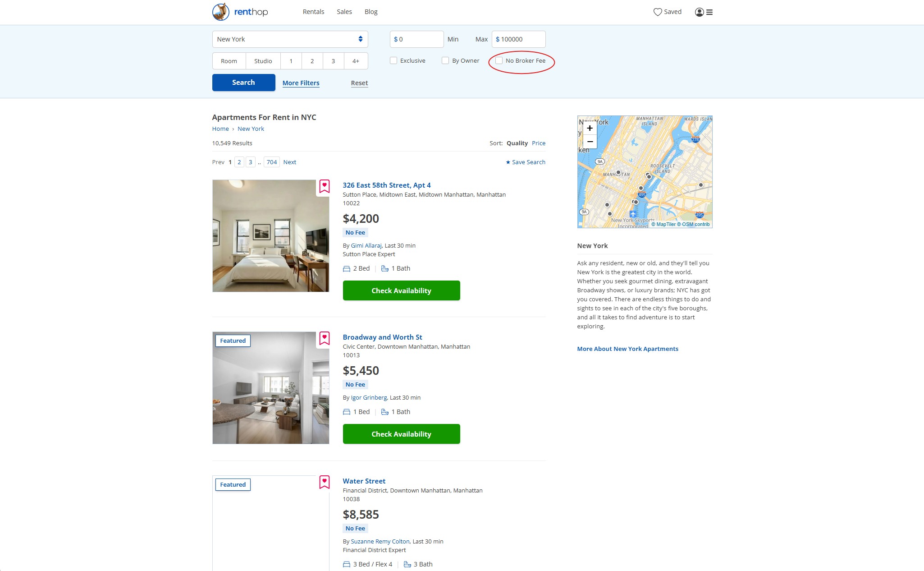The image size is (924, 571).
Task: Click the MapTiler attribution link on map
Action: [663, 224]
